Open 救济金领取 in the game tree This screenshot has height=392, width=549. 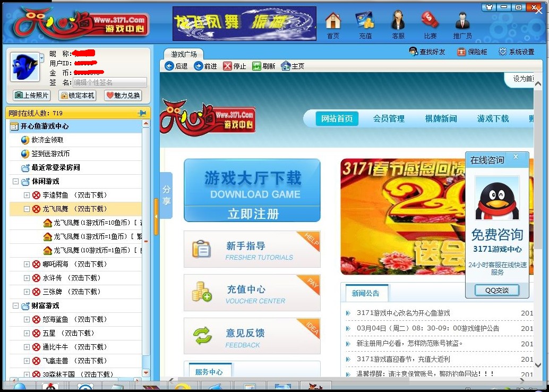coord(47,140)
